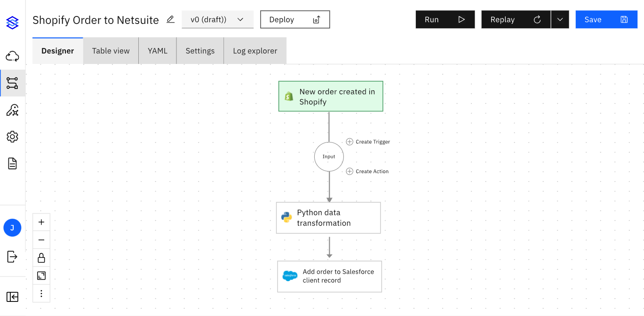This screenshot has height=316, width=644.
Task: Select the Python data transformation node
Action: [328, 218]
